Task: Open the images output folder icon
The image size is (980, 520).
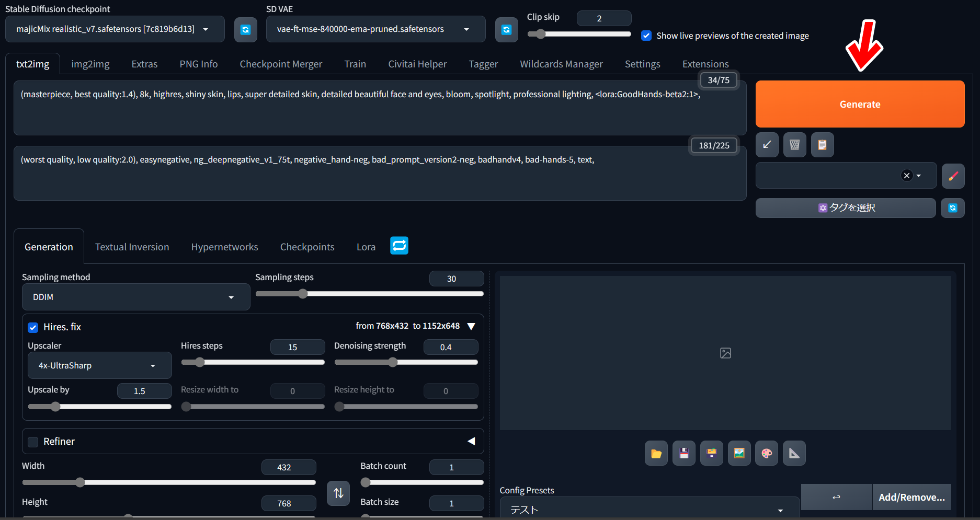Action: [x=656, y=453]
